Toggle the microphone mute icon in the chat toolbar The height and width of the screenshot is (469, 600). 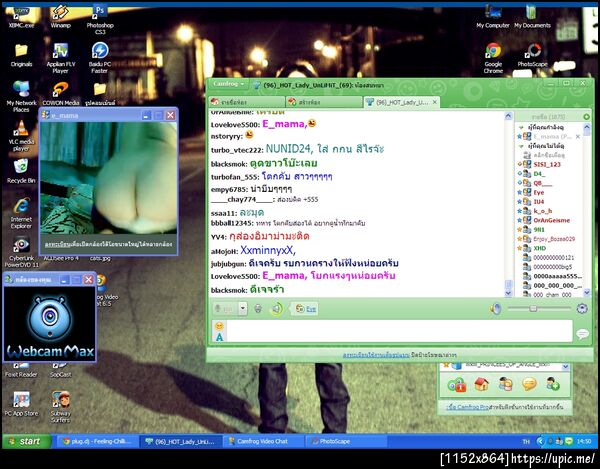[258, 308]
